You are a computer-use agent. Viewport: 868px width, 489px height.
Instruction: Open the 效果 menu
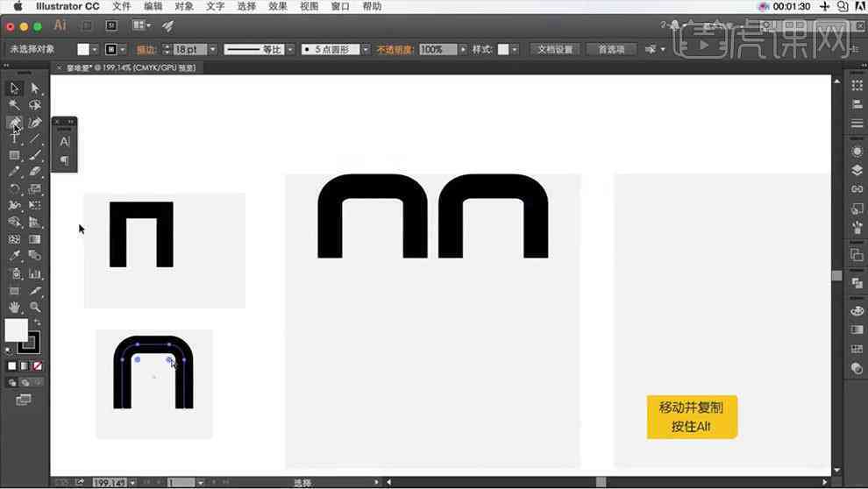pos(278,7)
